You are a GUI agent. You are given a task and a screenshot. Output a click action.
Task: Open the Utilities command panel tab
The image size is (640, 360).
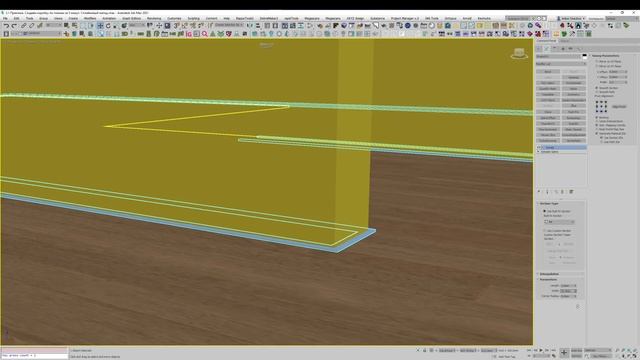tap(579, 49)
